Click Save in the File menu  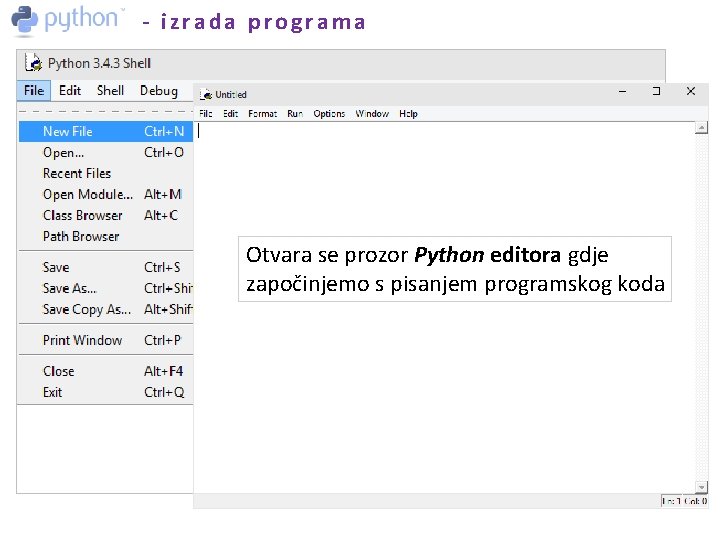point(106,267)
